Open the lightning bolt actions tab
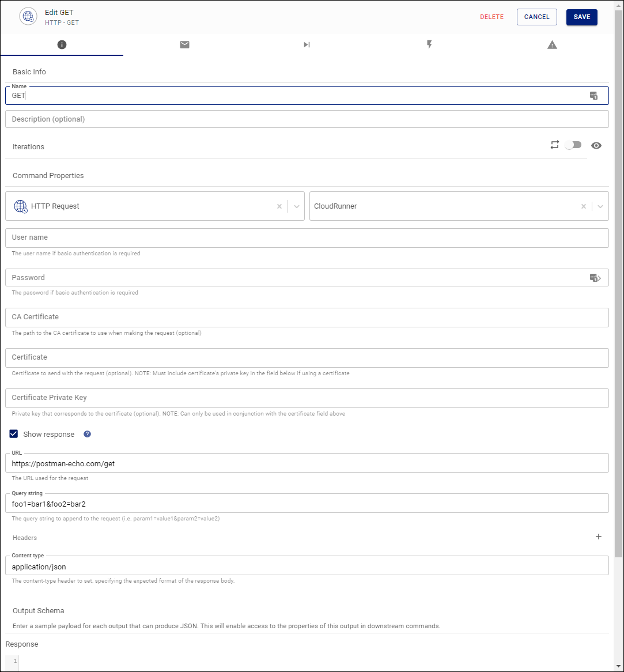Viewport: 624px width, 672px height. (x=429, y=44)
